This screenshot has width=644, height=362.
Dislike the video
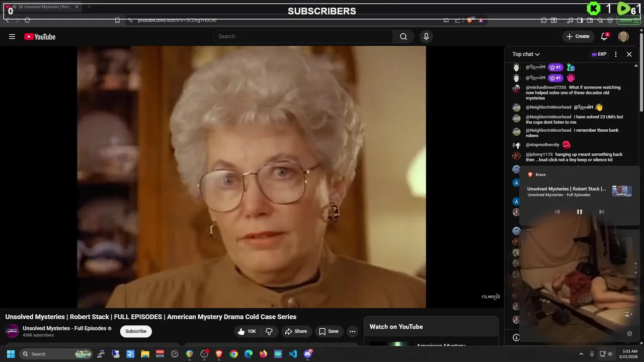pos(269,331)
